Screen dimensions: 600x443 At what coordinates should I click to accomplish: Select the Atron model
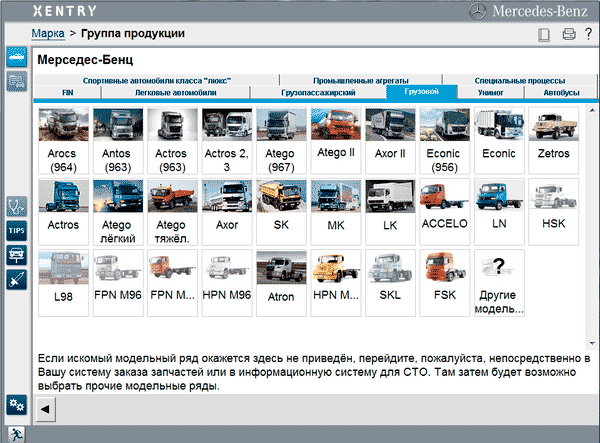click(281, 283)
